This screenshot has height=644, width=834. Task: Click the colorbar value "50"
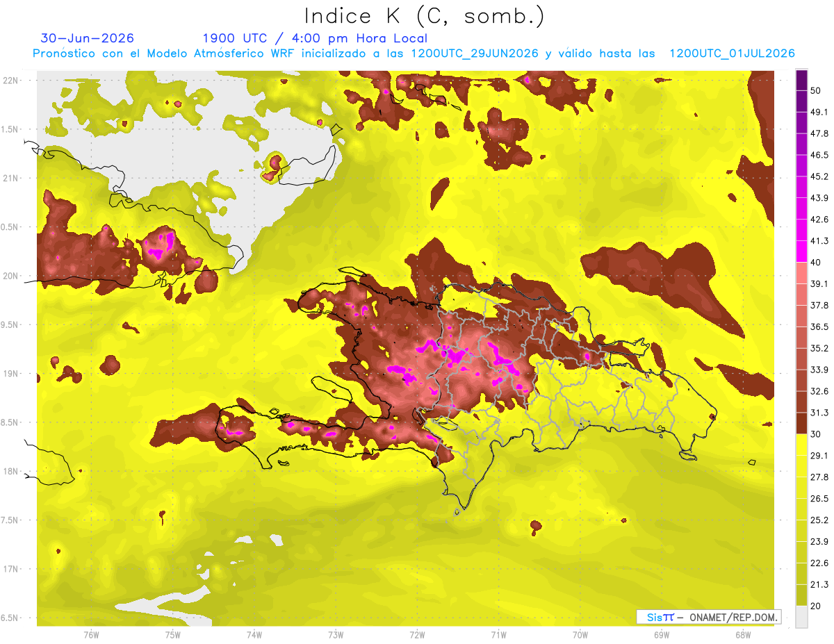click(816, 90)
